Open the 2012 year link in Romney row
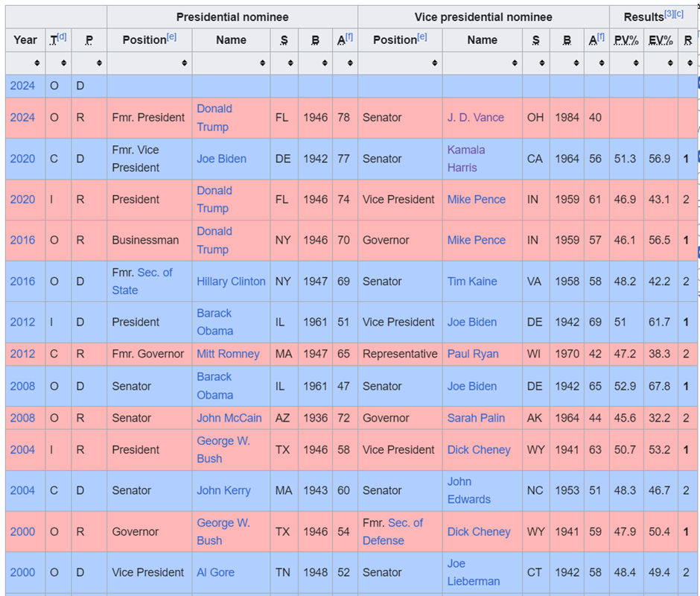Viewport: 700px width, 596px height. (22, 354)
